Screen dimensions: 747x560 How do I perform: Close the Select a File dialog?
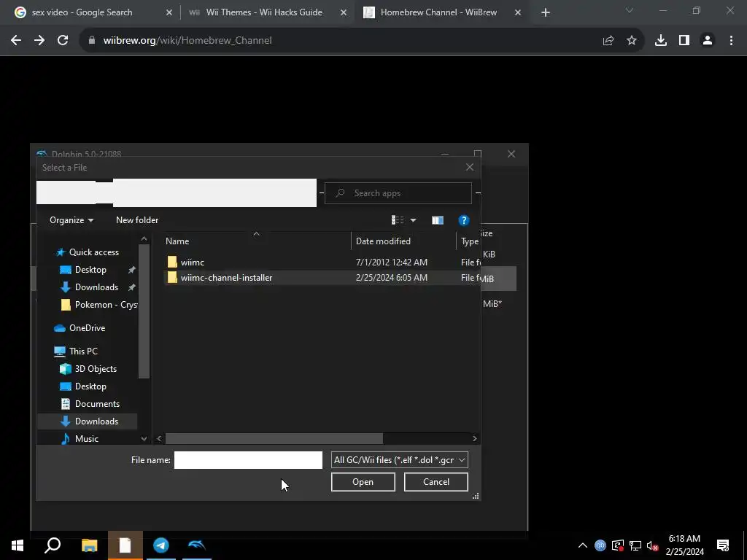[x=470, y=167]
